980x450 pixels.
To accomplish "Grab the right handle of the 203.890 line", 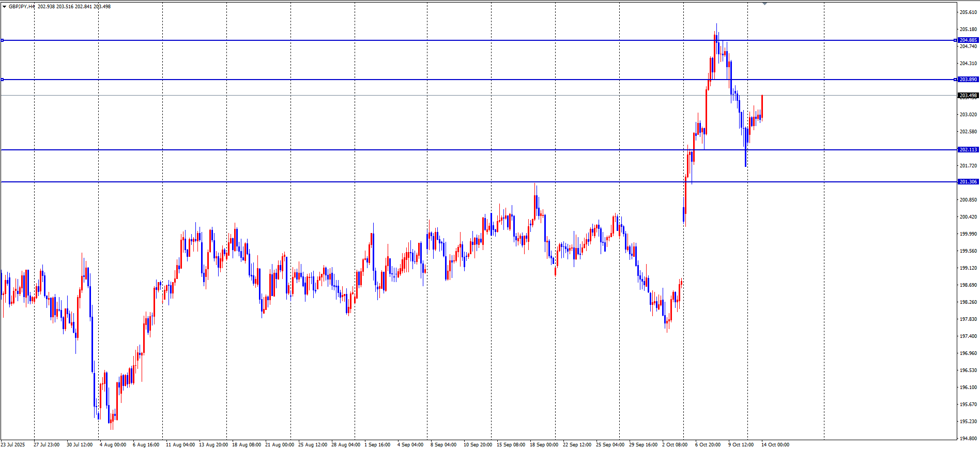I will pos(955,80).
